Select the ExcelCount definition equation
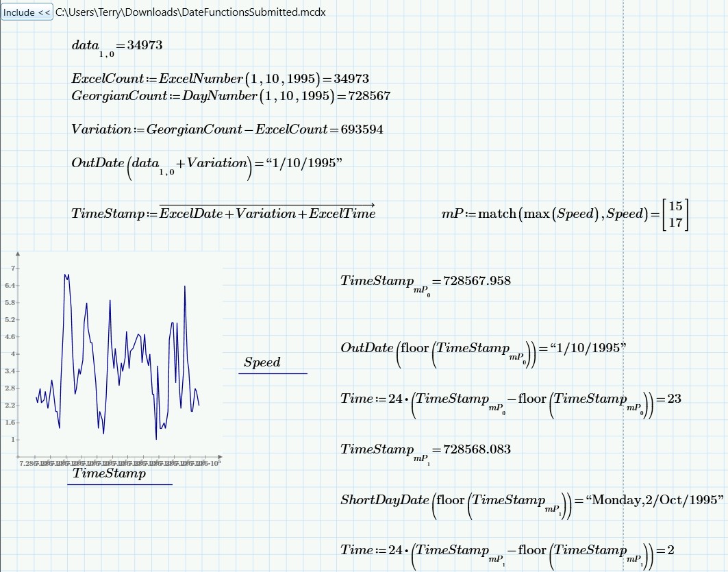 pos(219,78)
